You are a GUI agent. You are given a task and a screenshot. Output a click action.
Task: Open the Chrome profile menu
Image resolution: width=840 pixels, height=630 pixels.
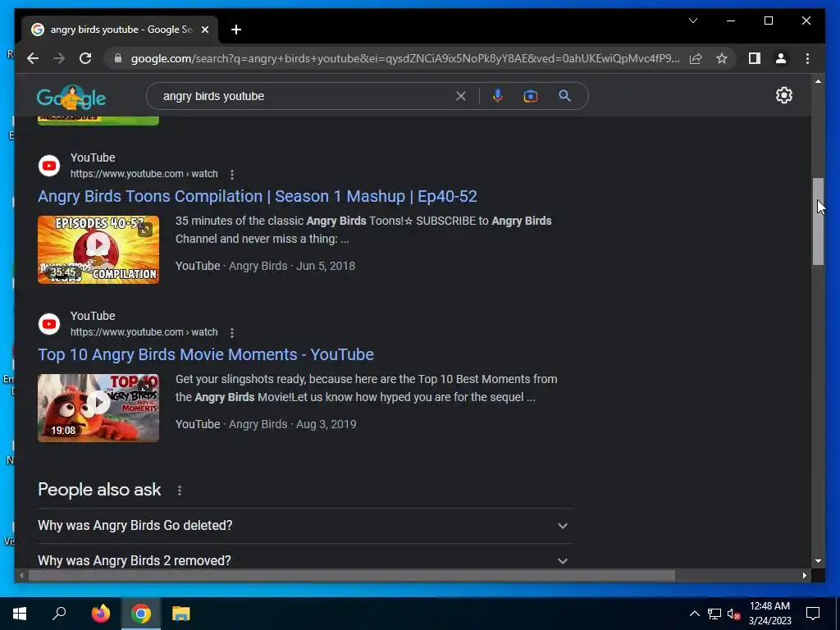(781, 58)
